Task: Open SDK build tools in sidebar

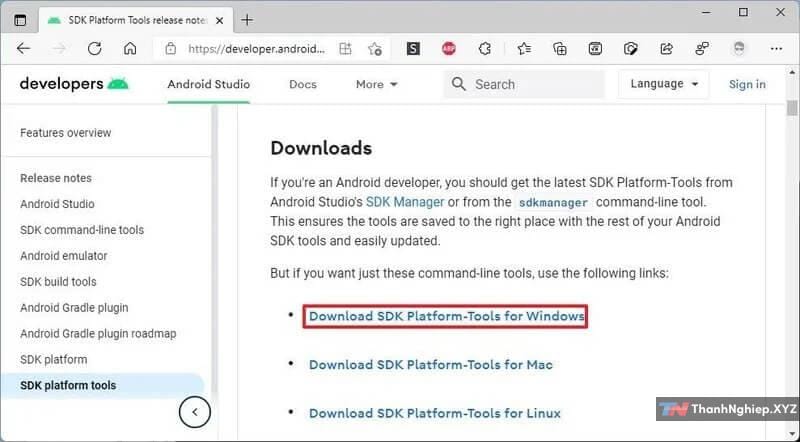Action: click(x=58, y=282)
